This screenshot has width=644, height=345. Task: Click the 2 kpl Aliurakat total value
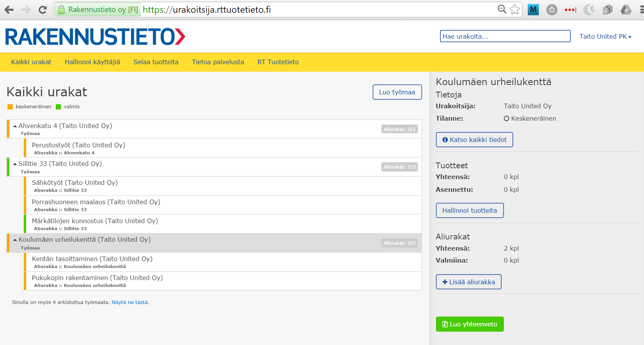[x=511, y=248]
